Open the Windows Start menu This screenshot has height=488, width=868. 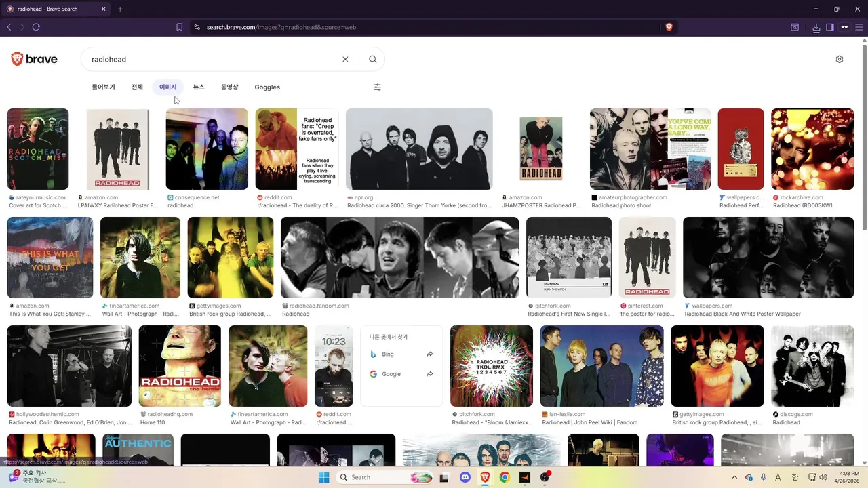coord(323,477)
